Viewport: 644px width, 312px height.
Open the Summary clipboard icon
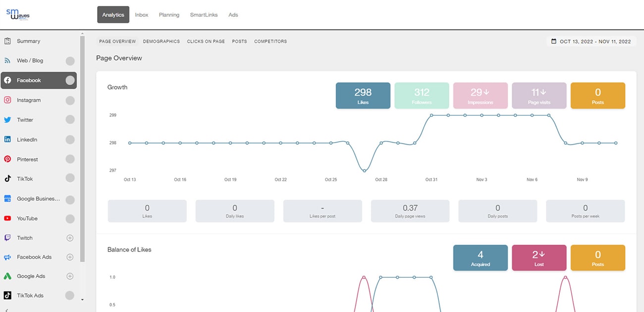[x=7, y=41]
